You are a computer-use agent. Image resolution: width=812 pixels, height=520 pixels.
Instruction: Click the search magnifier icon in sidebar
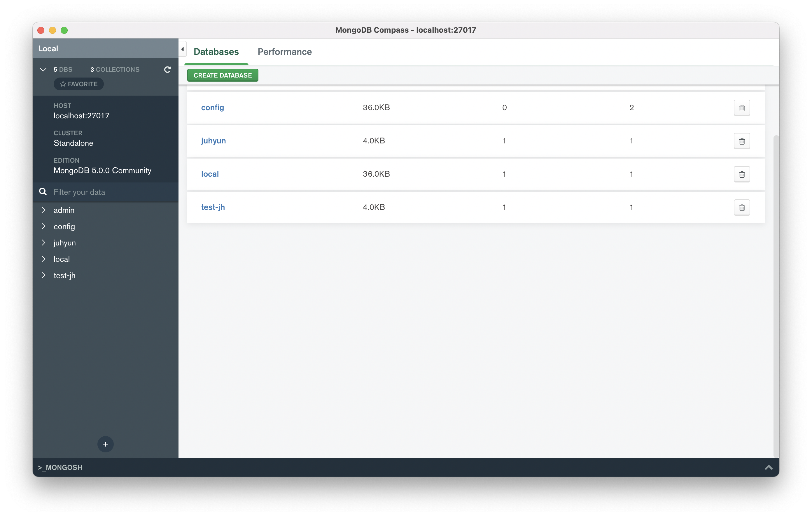[43, 192]
